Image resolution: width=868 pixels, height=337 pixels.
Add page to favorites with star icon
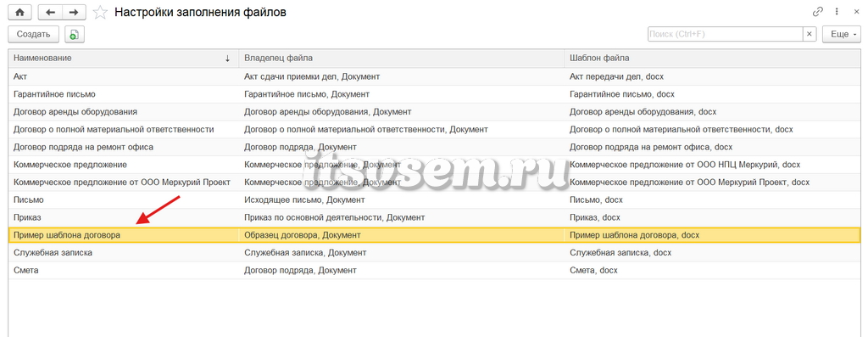click(100, 12)
